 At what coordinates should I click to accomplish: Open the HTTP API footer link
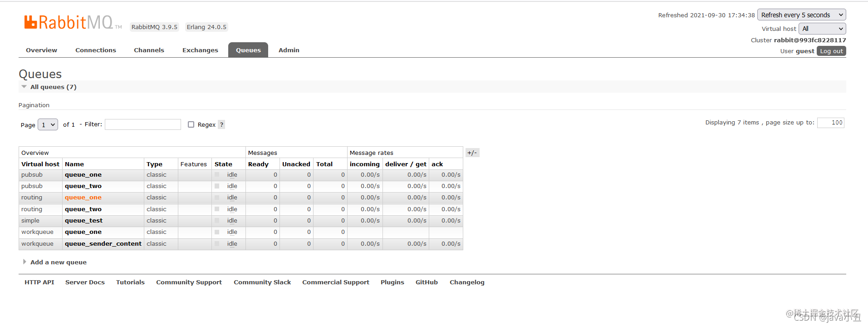39,282
